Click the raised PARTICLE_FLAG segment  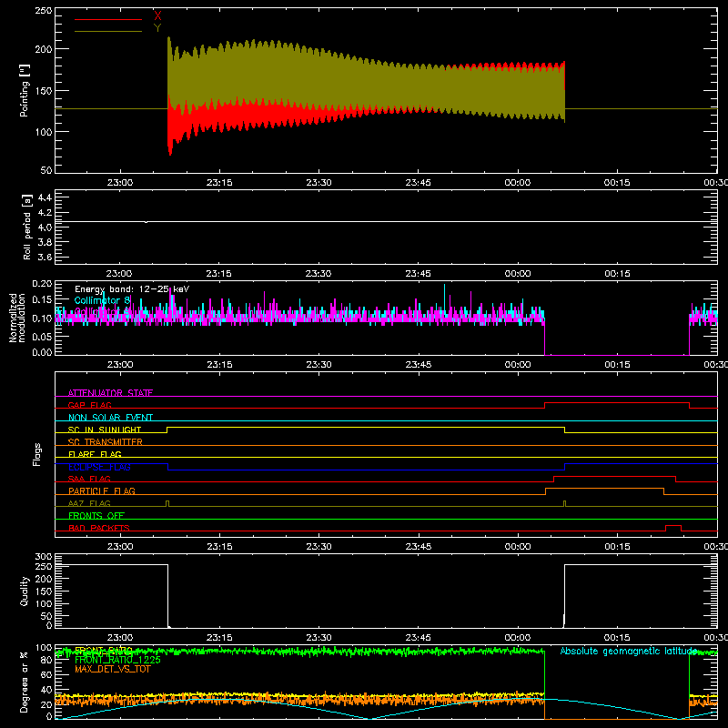click(x=604, y=489)
